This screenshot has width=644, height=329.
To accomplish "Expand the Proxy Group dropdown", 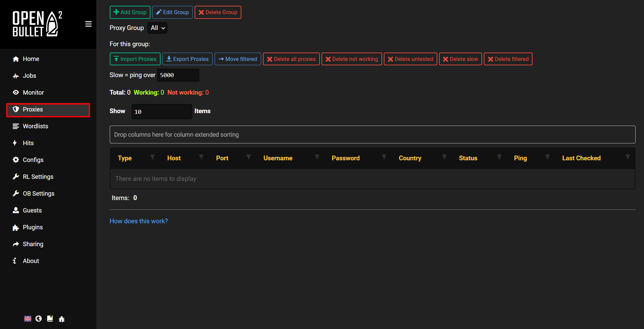I will pos(157,28).
